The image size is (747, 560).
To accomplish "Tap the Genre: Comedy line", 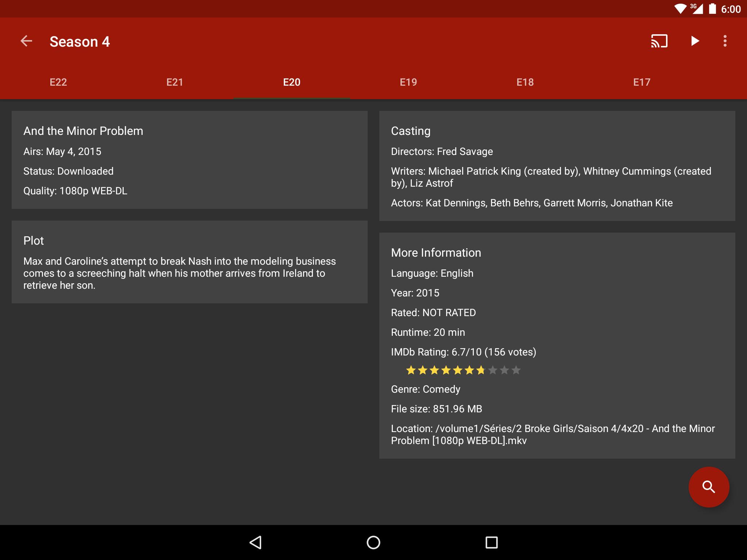I will (426, 389).
